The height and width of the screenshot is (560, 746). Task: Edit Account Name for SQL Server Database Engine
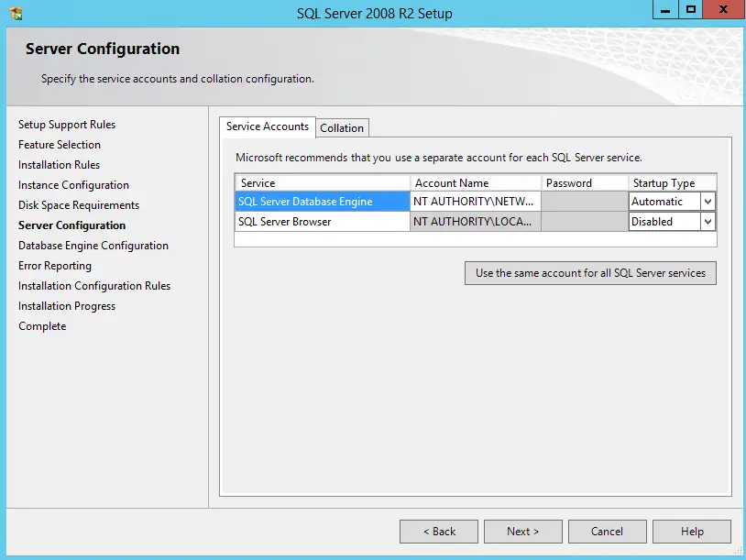[x=474, y=201]
